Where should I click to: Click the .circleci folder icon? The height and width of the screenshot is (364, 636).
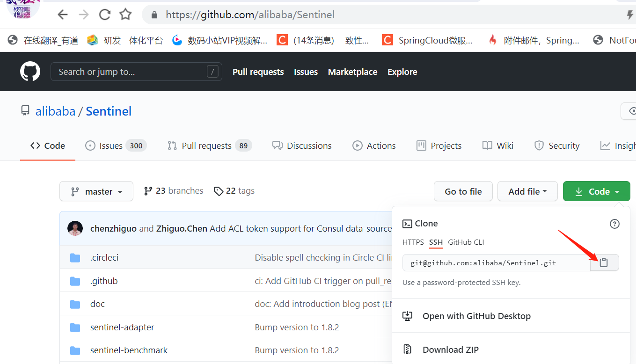click(75, 258)
